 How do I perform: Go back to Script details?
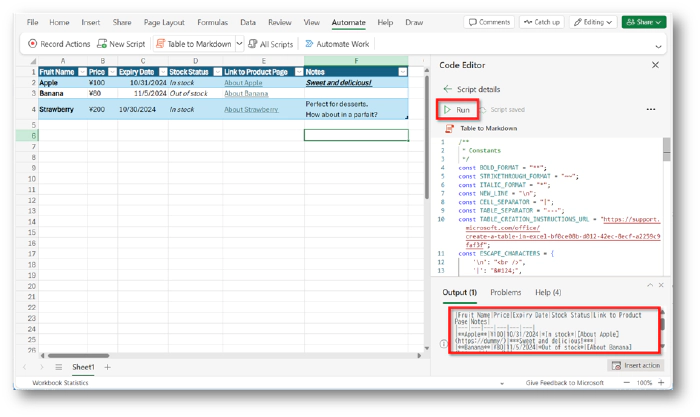tap(447, 89)
